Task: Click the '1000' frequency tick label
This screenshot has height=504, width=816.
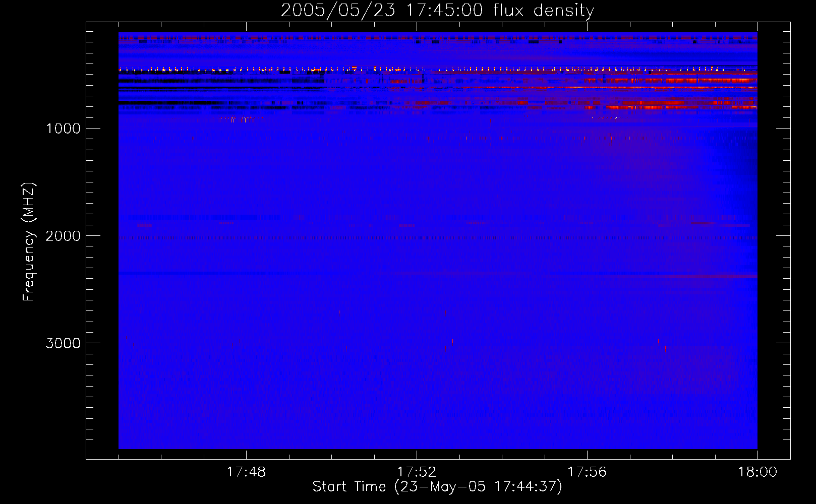Action: tap(63, 129)
